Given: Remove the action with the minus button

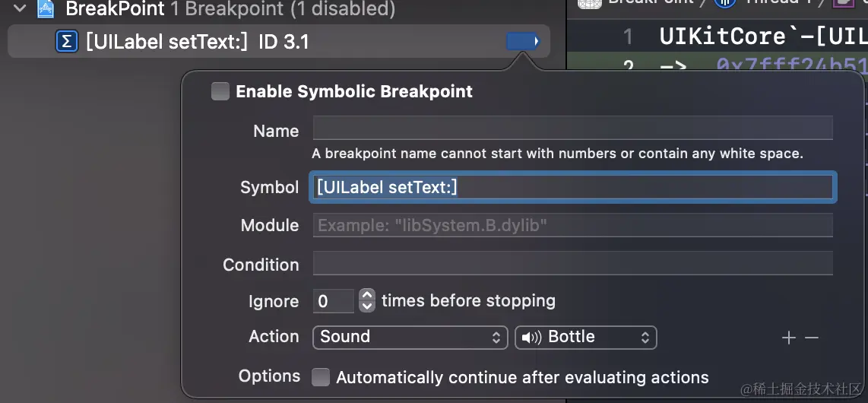Looking at the screenshot, I should 812,338.
